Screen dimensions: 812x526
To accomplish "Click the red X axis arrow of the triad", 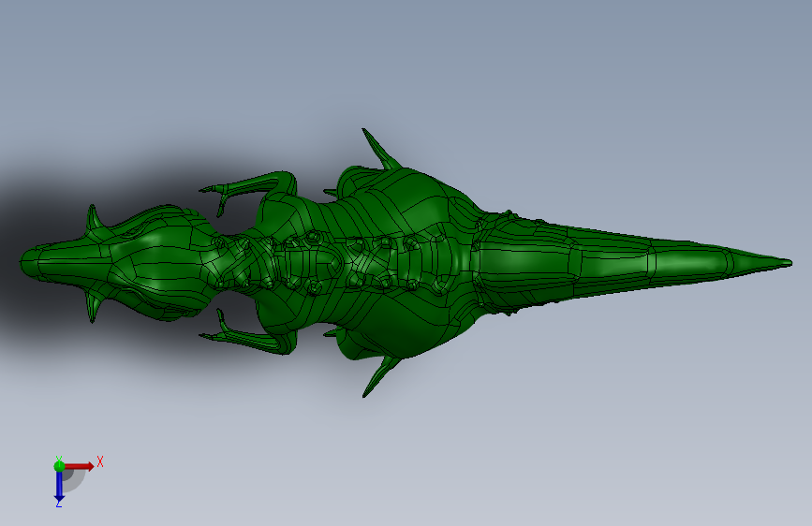I will tap(79, 466).
